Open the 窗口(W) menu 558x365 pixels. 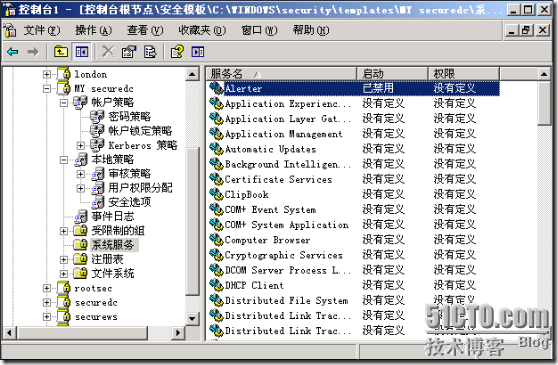pos(259,31)
